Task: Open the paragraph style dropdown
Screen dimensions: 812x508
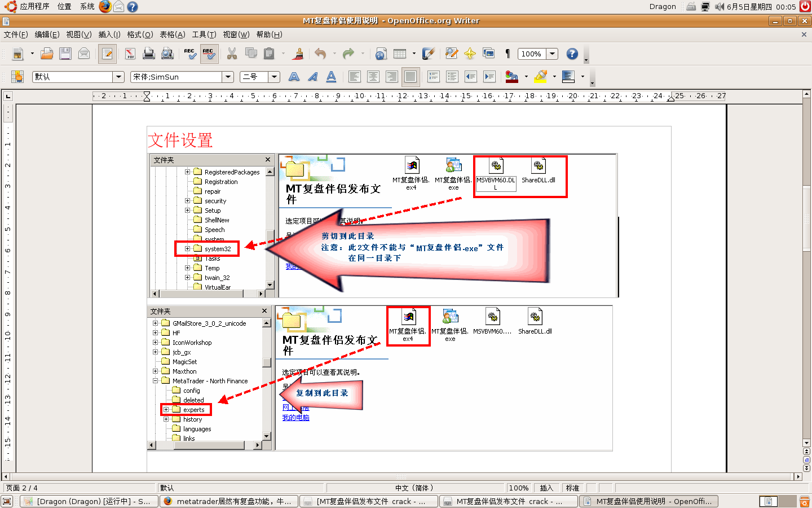Action: (118, 77)
